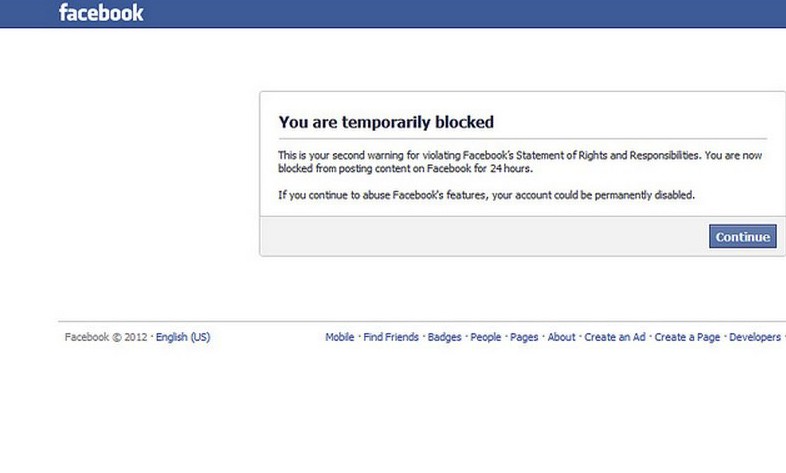Open the Pages footer link

pos(524,337)
